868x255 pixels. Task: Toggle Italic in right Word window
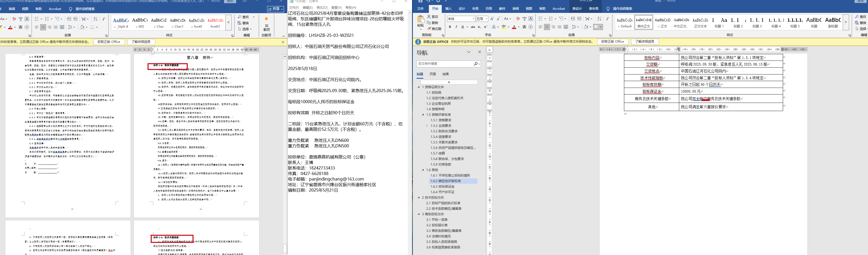tap(456, 27)
